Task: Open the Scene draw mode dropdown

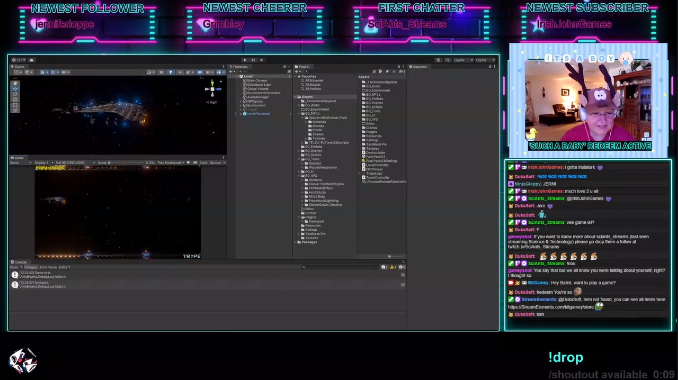Action: click(x=150, y=72)
